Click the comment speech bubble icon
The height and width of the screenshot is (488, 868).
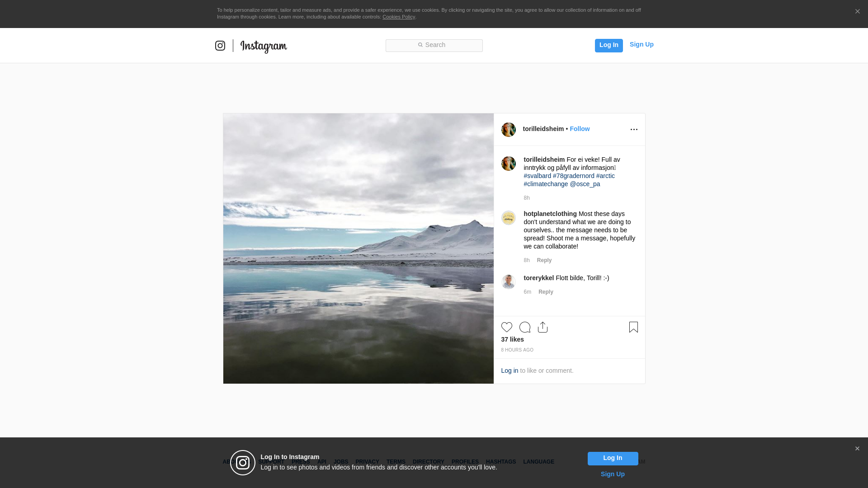[524, 327]
